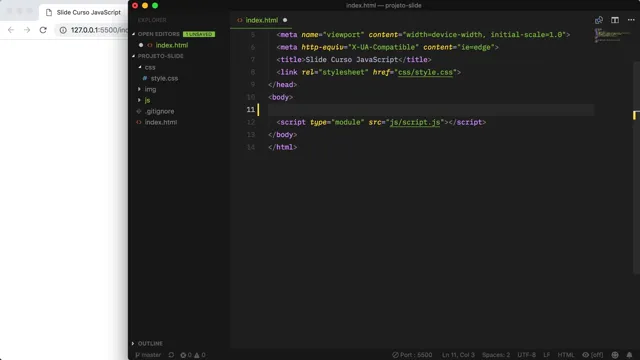The width and height of the screenshot is (640, 360).
Task: Change file encoding via UTF-8
Action: (527, 355)
